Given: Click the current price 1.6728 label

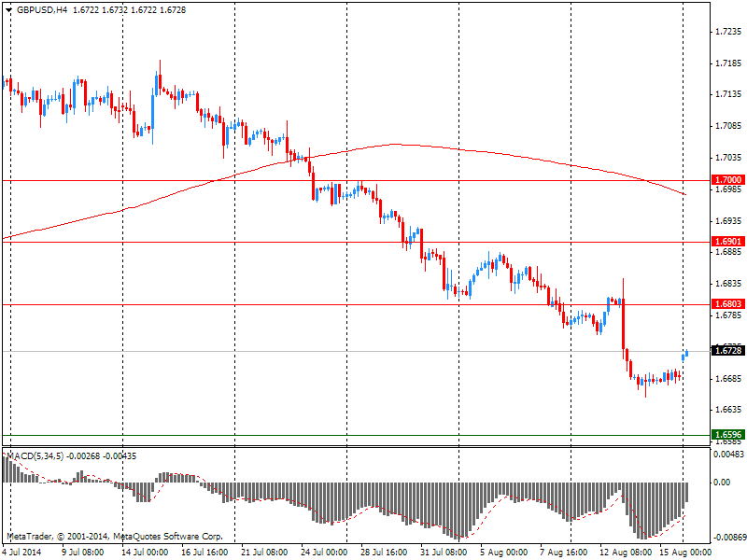Looking at the screenshot, I should click(x=727, y=351).
